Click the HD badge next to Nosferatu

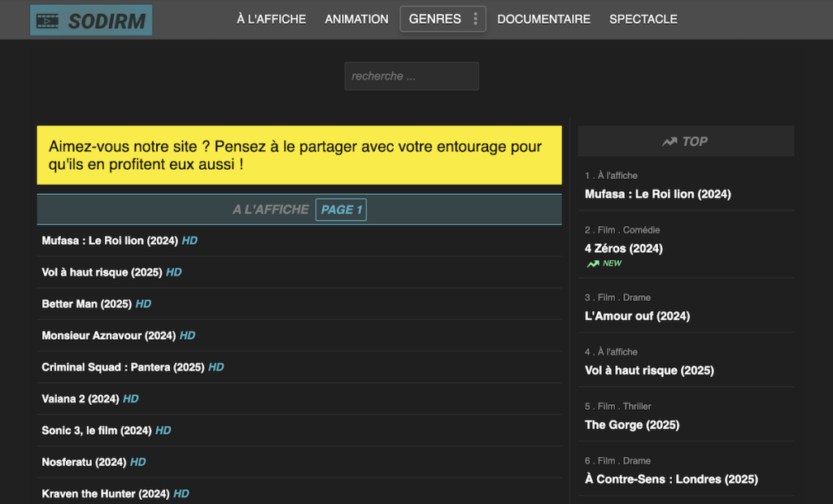(137, 462)
